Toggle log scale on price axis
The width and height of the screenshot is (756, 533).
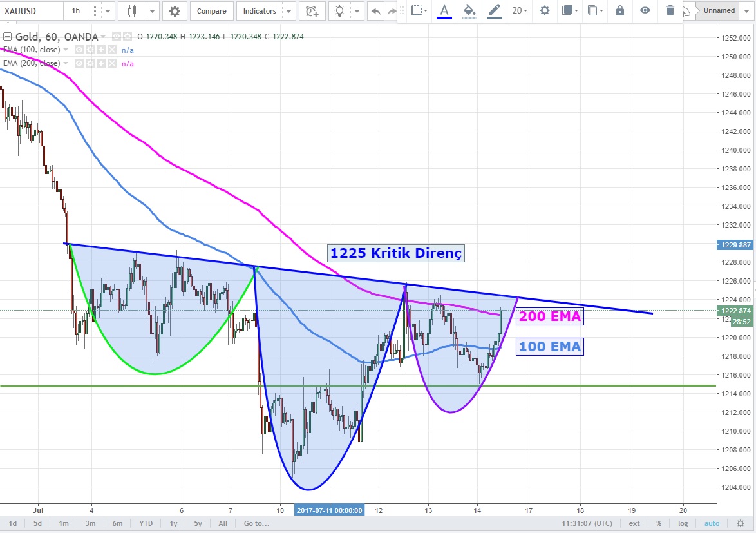(683, 523)
